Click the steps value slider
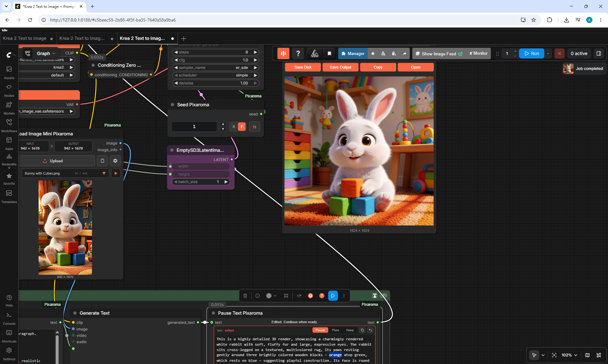The height and width of the screenshot is (364, 608). 215,52
